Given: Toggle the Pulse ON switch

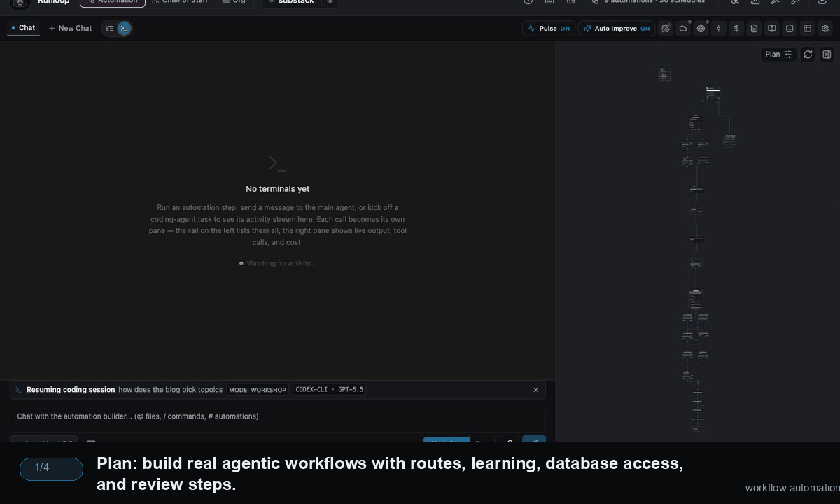Looking at the screenshot, I should click(549, 29).
